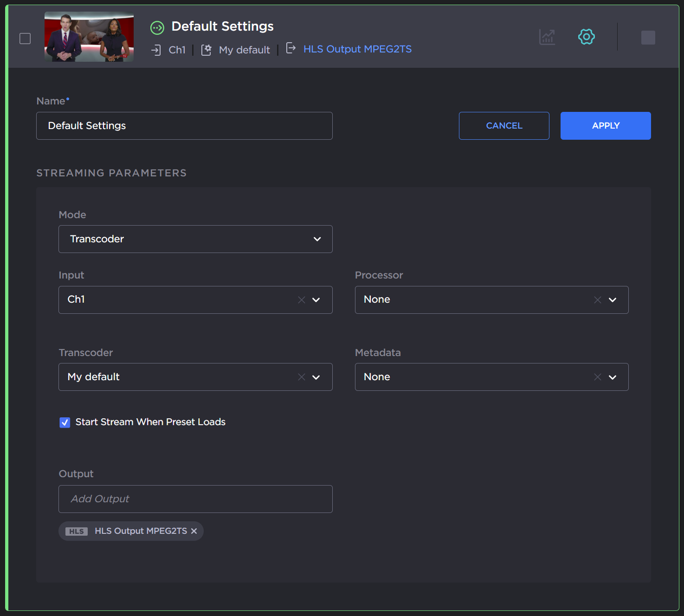Clear the My default transcoder selection
Viewport: 684px width, 616px height.
click(302, 377)
